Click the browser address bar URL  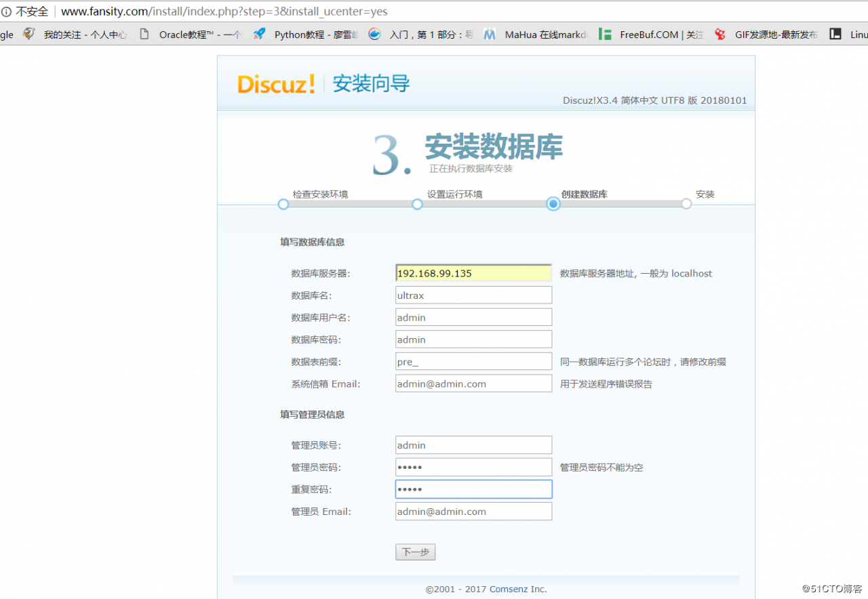point(224,12)
